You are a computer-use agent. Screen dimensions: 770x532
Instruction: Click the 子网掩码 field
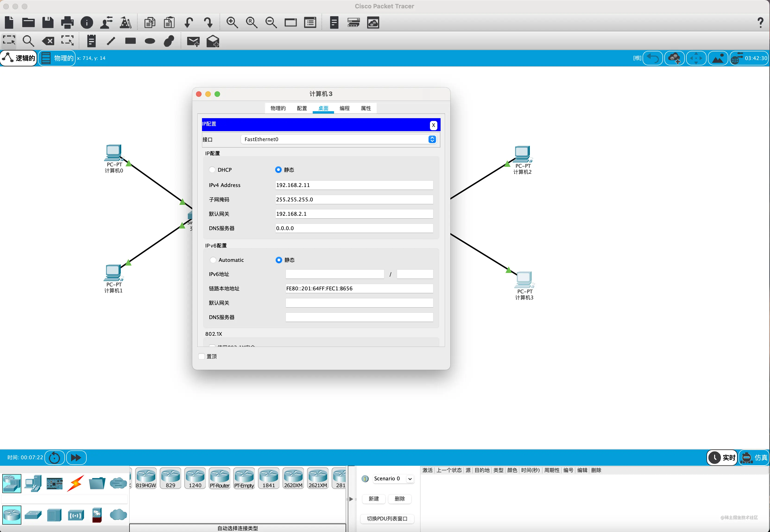point(354,199)
